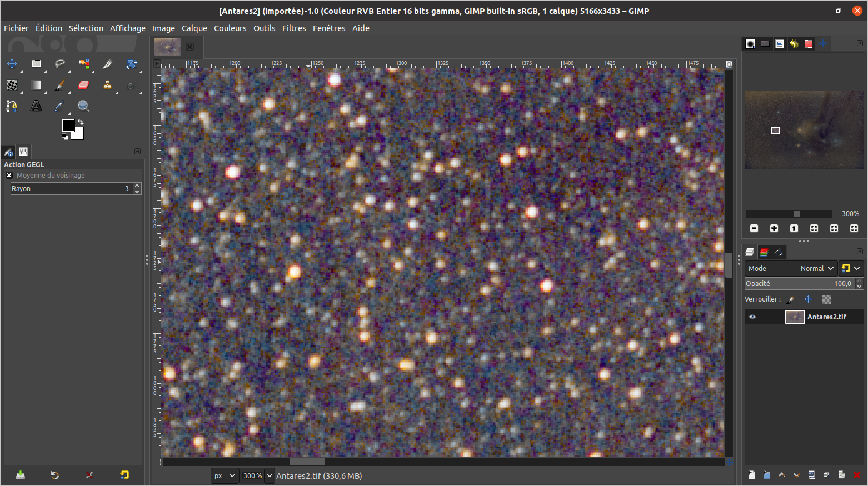This screenshot has width=868, height=486.
Task: Open the Calque menu
Action: [x=194, y=28]
